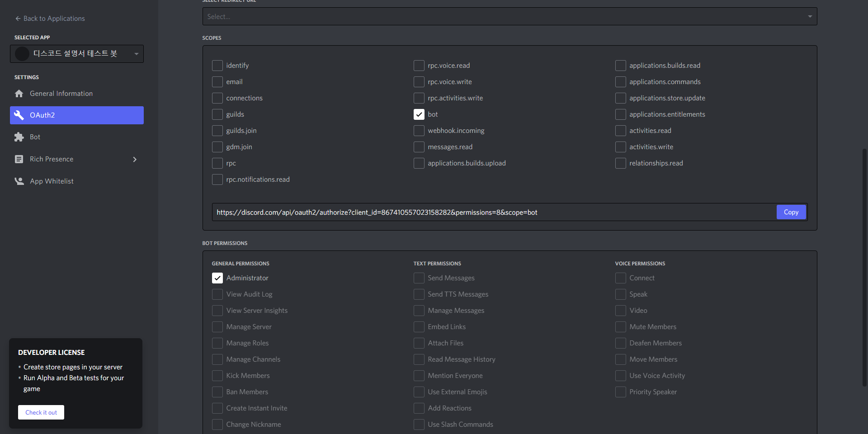Screen dimensions: 868x434
Task: Check the Read Message History permission
Action: tap(419, 359)
